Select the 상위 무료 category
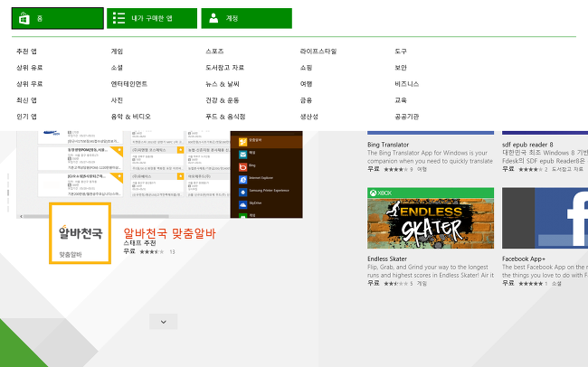 tap(29, 84)
